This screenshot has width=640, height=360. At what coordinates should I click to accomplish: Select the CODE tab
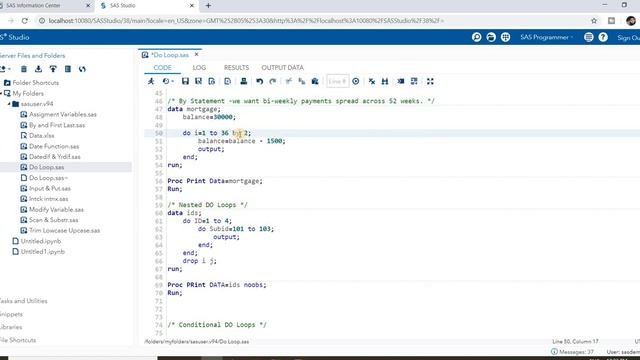point(162,67)
